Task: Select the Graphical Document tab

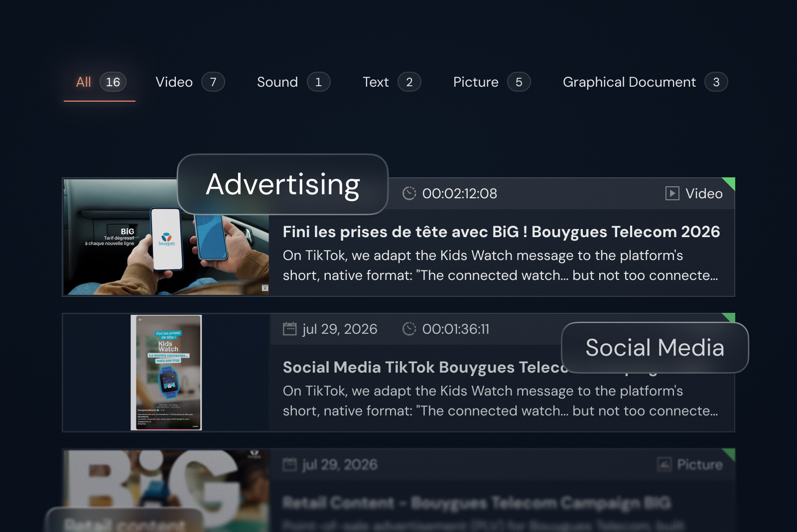Action: [645, 82]
